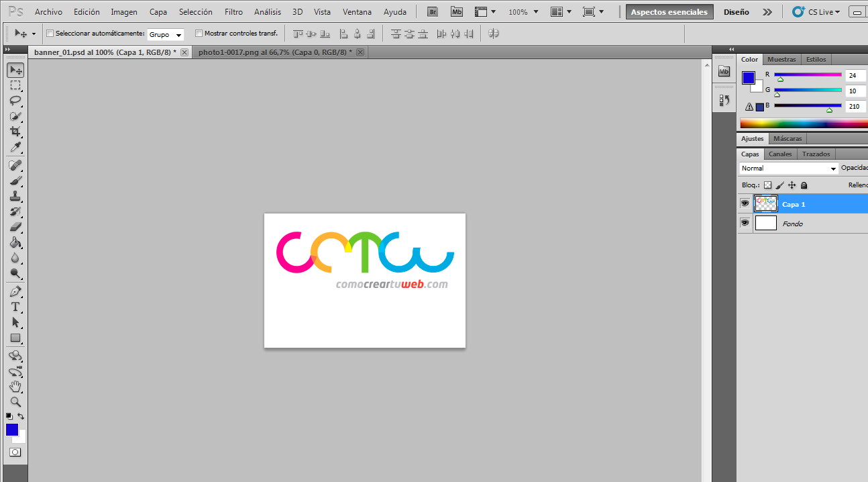Launch Adobe Bridge from the Br icon
The width and height of the screenshot is (868, 482).
coord(433,12)
